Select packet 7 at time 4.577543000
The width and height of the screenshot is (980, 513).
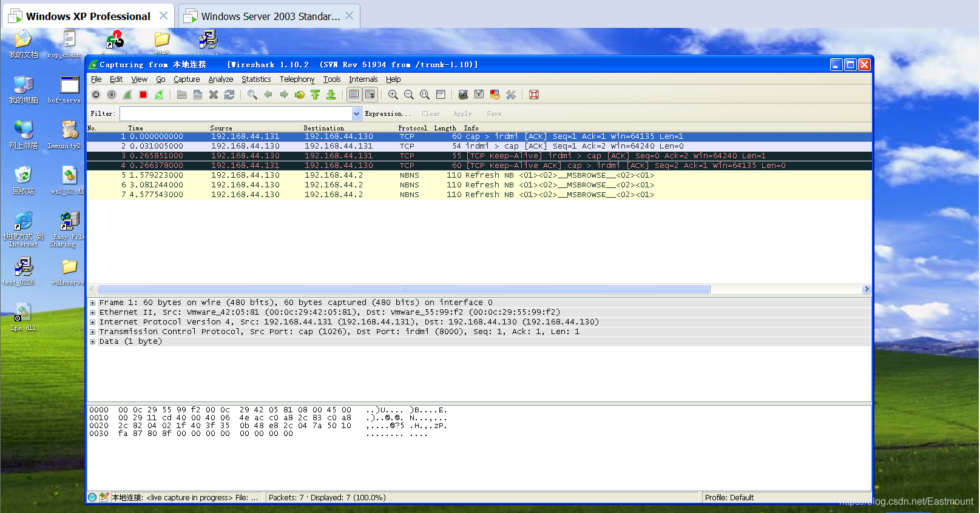coord(479,195)
